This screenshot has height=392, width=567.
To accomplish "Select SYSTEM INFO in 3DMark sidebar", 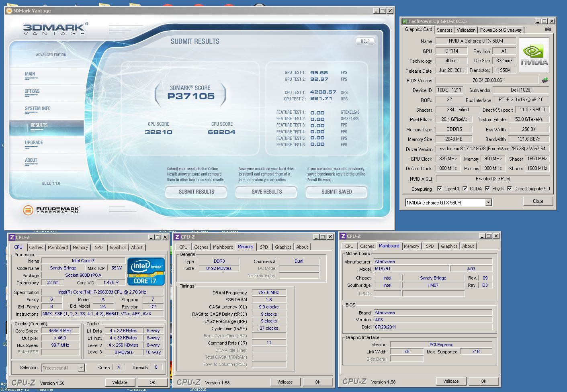I will [38, 108].
